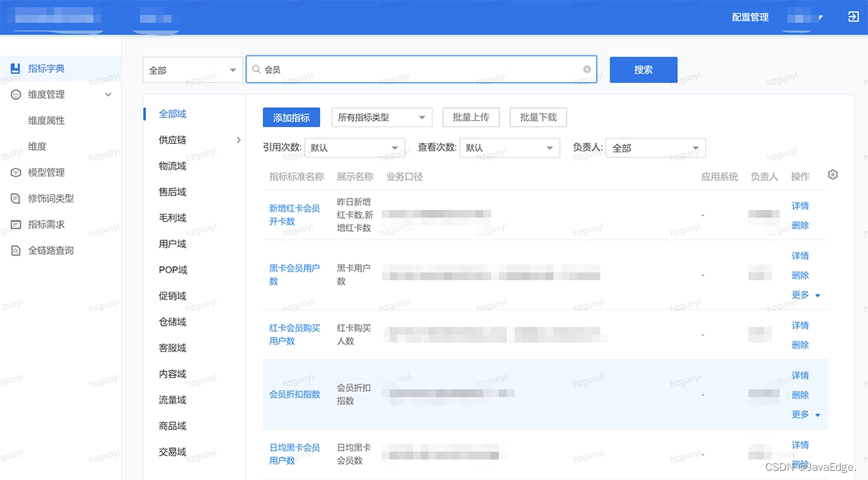Click 全链路查询 search-document icon
The image size is (868, 480).
pyautogui.click(x=15, y=250)
